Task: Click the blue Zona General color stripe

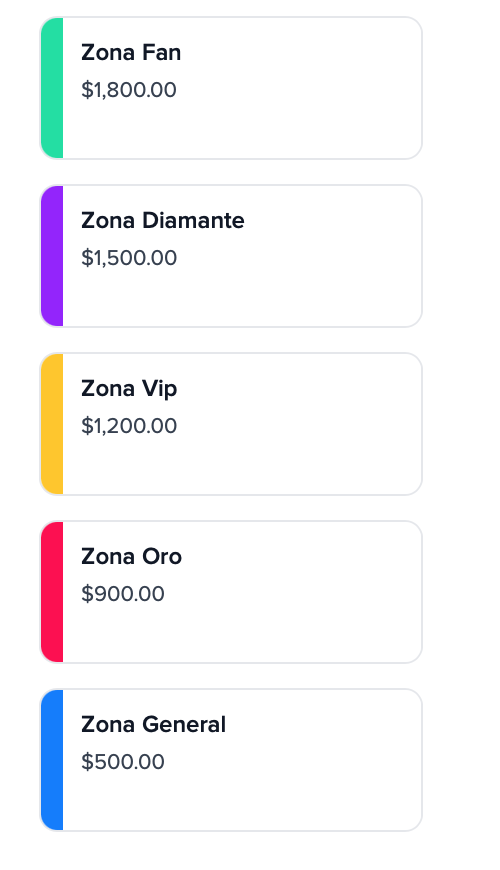Action: point(52,760)
